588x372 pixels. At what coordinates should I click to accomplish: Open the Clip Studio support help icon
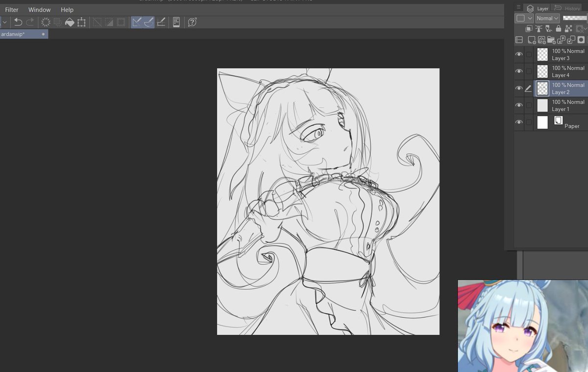click(x=193, y=22)
